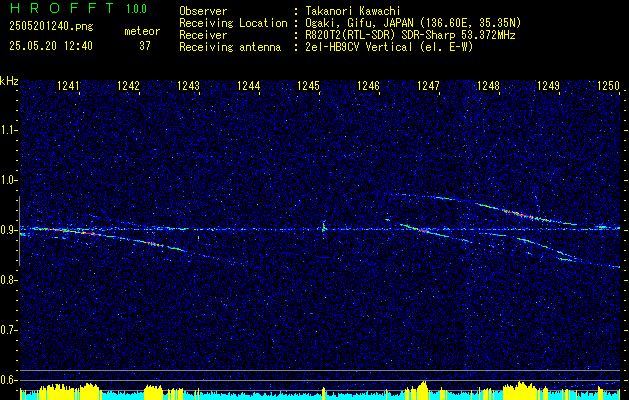The height and width of the screenshot is (400, 629).
Task: Click the filename 2505201240.png
Action: tap(51, 27)
